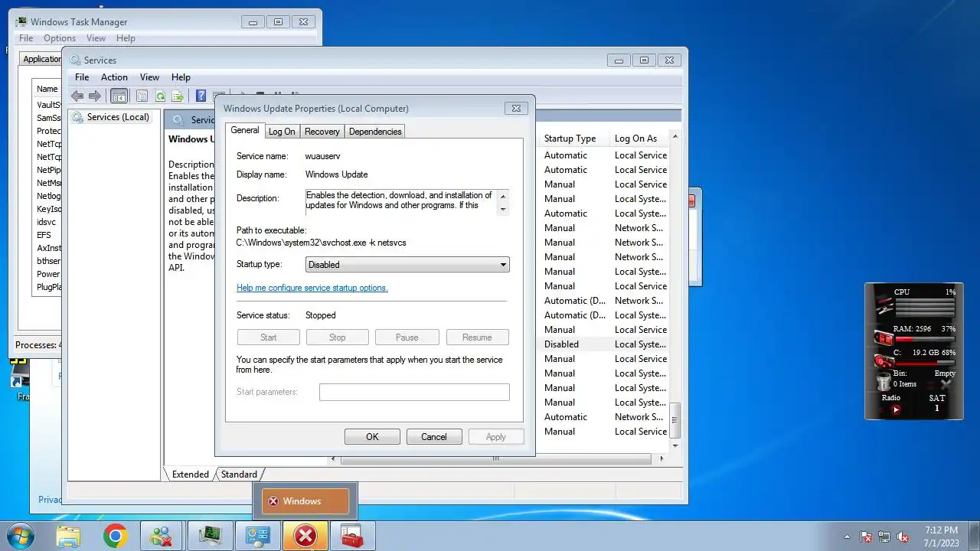
Task: Click the Start service button
Action: point(268,337)
